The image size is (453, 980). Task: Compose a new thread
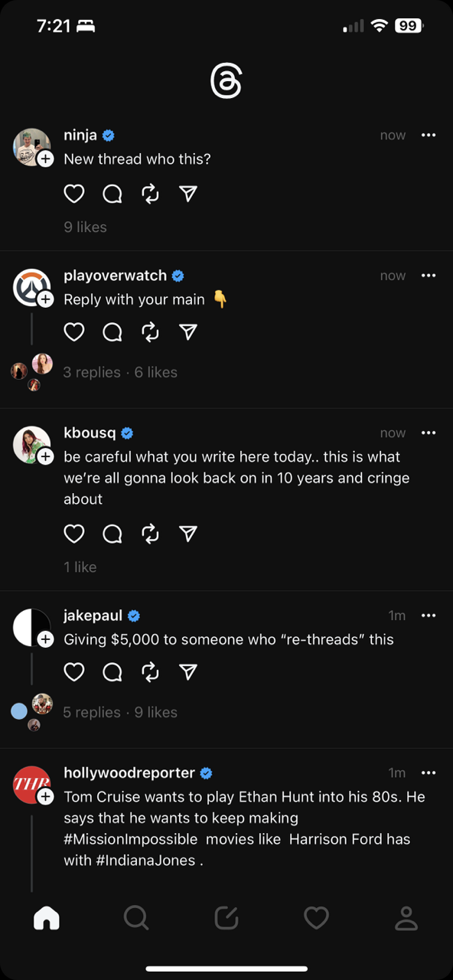[226, 918]
